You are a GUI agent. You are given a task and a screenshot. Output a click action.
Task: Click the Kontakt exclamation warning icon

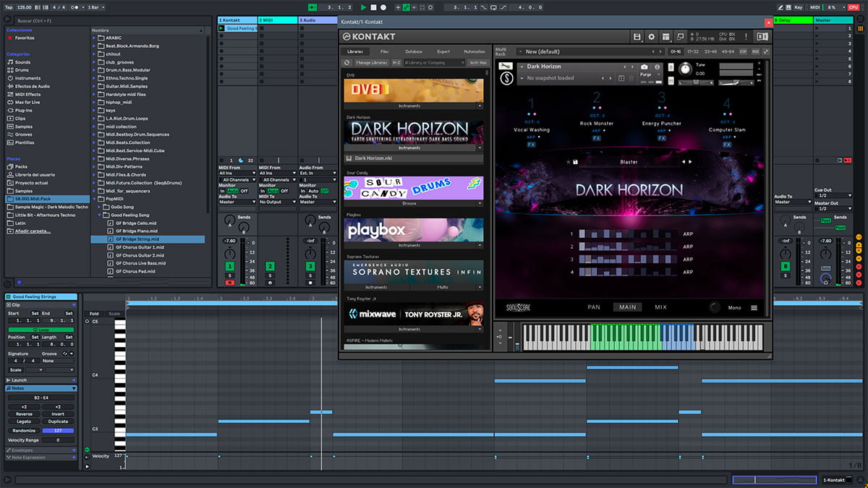pos(746,36)
